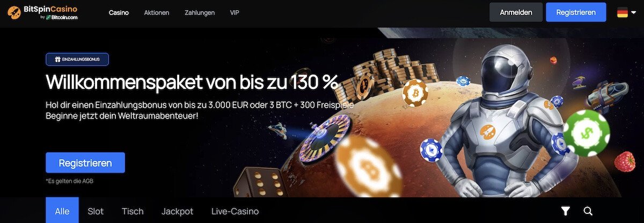Viewport: 644px width, 223px height.
Task: Open the Casino navigation item
Action: click(119, 12)
